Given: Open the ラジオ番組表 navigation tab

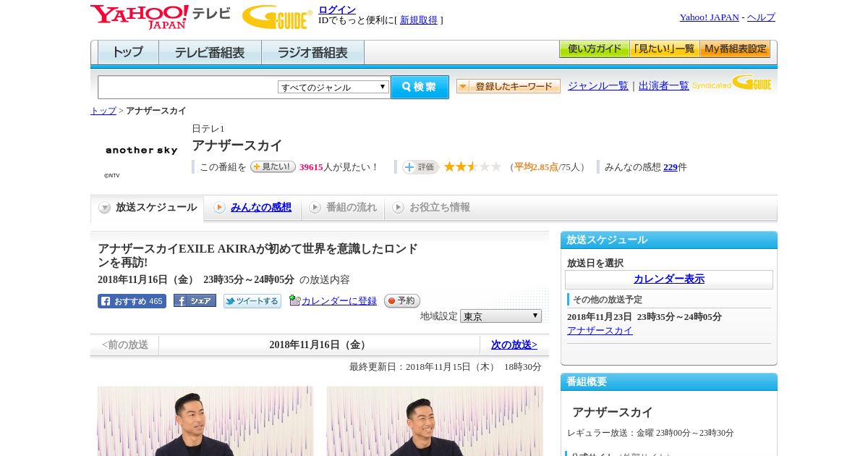Looking at the screenshot, I should pos(312,53).
